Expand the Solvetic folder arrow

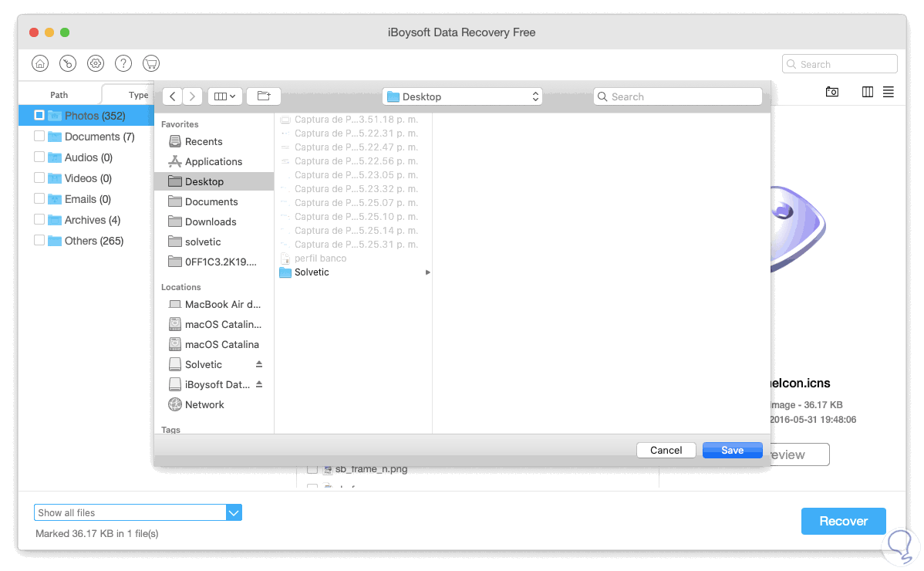(428, 272)
